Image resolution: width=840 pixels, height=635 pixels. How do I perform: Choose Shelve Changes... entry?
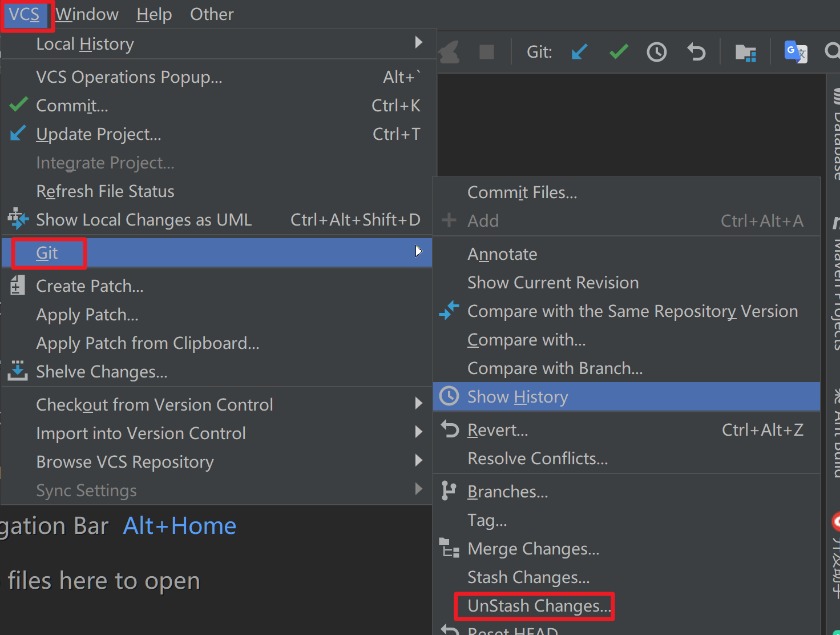coord(217,372)
